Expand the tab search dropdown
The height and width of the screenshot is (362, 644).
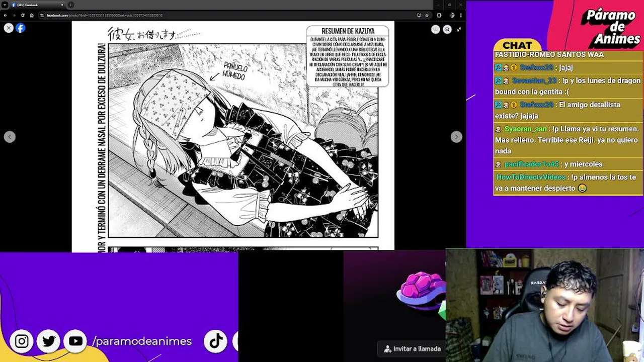5,5
